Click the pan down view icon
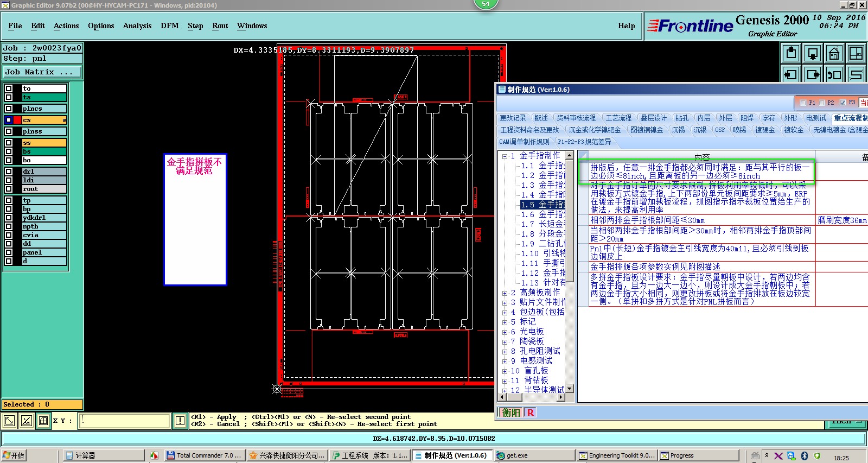The width and height of the screenshot is (868, 463). pyautogui.click(x=813, y=53)
